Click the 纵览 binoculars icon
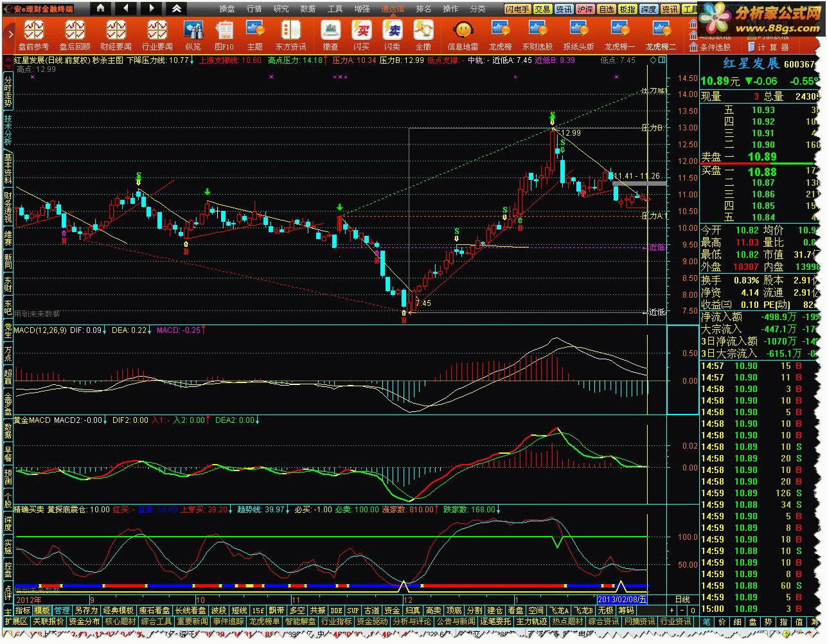Image resolution: width=827 pixels, height=644 pixels. pos(193,35)
